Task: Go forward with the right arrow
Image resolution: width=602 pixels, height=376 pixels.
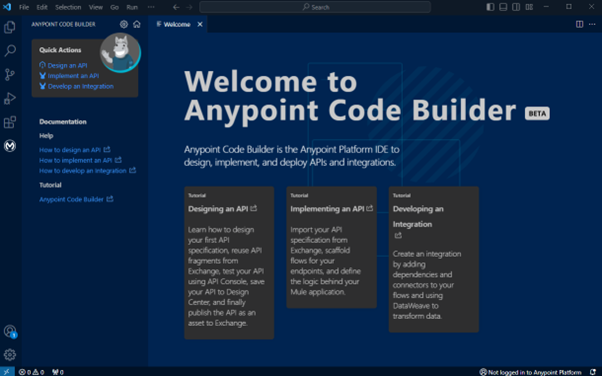Action: [189, 7]
